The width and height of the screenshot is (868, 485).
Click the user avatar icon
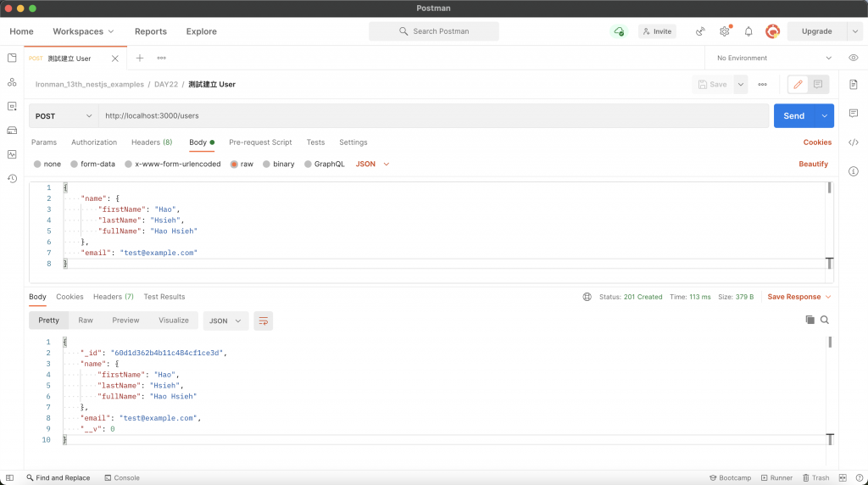click(x=772, y=31)
